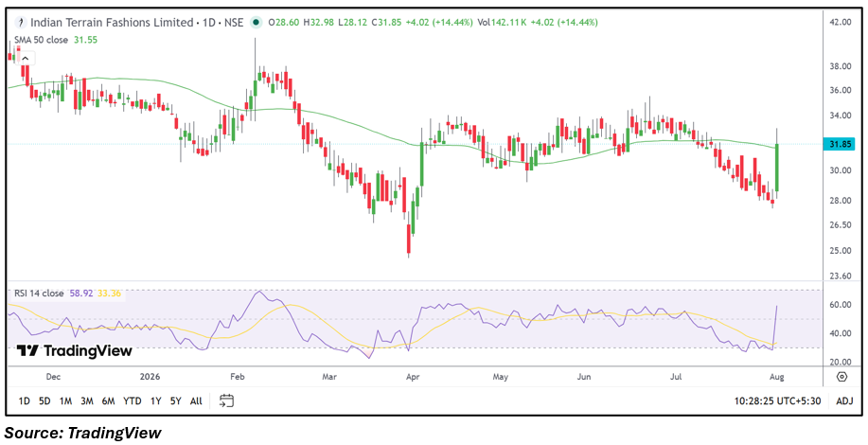Click the 38.00 price scale label

(x=841, y=66)
